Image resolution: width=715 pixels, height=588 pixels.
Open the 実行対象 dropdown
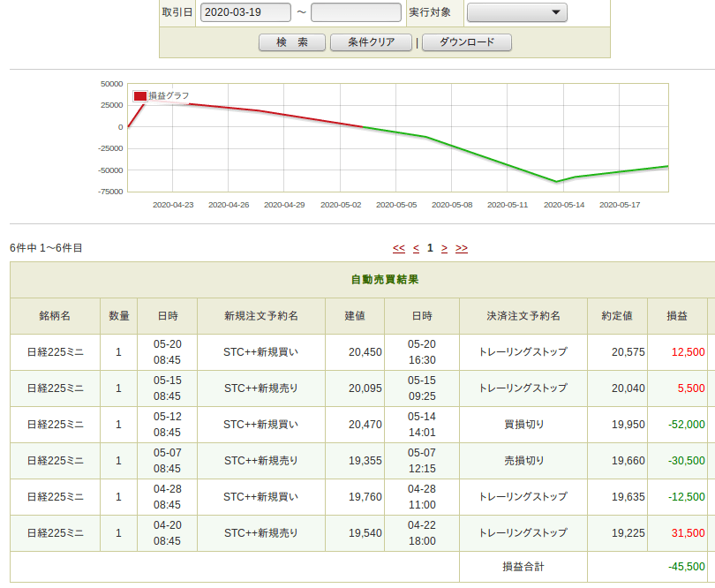pyautogui.click(x=516, y=12)
